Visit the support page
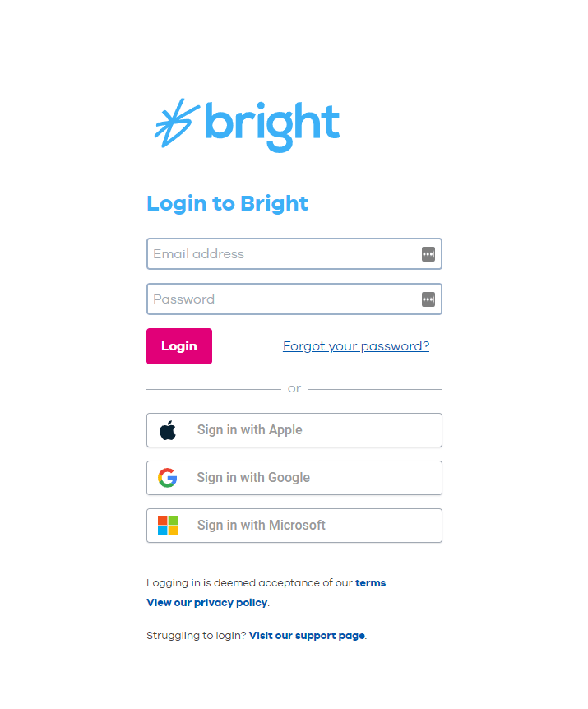The width and height of the screenshot is (588, 709). [x=307, y=635]
